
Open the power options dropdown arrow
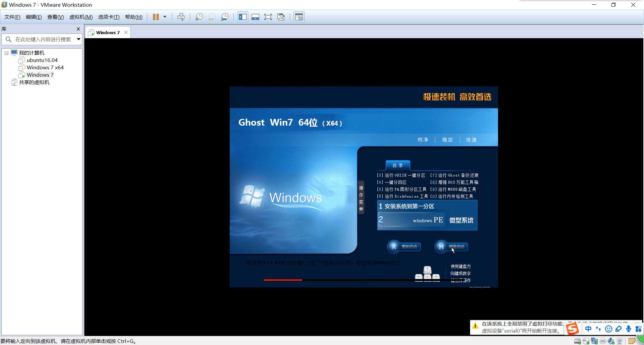coord(165,17)
